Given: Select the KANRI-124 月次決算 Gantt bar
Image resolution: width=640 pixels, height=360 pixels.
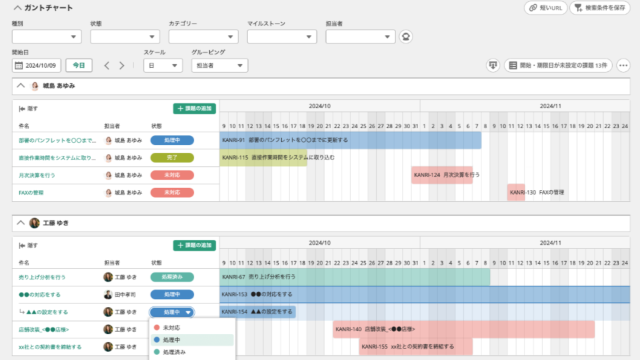Looking at the screenshot, I should (442, 175).
